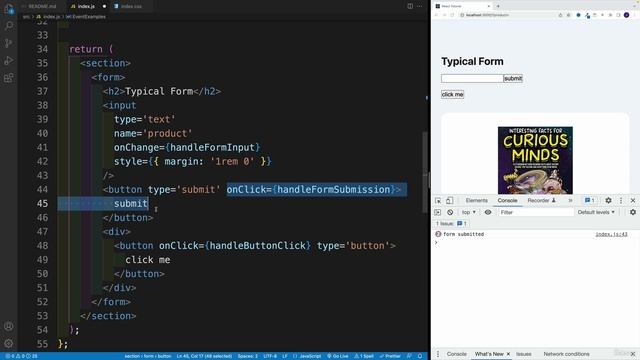
Task: Show the console sidebar
Action: click(x=438, y=212)
